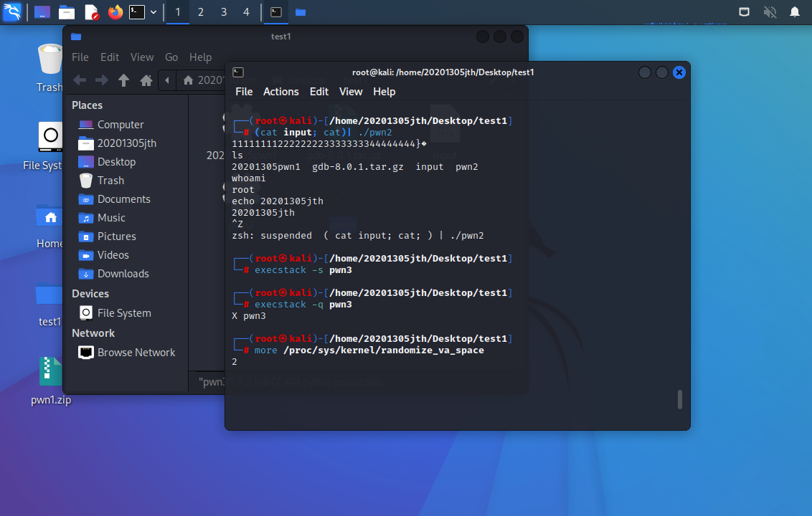Launch the text editor from panel
This screenshot has height=516, width=812.
pyautogui.click(x=91, y=12)
